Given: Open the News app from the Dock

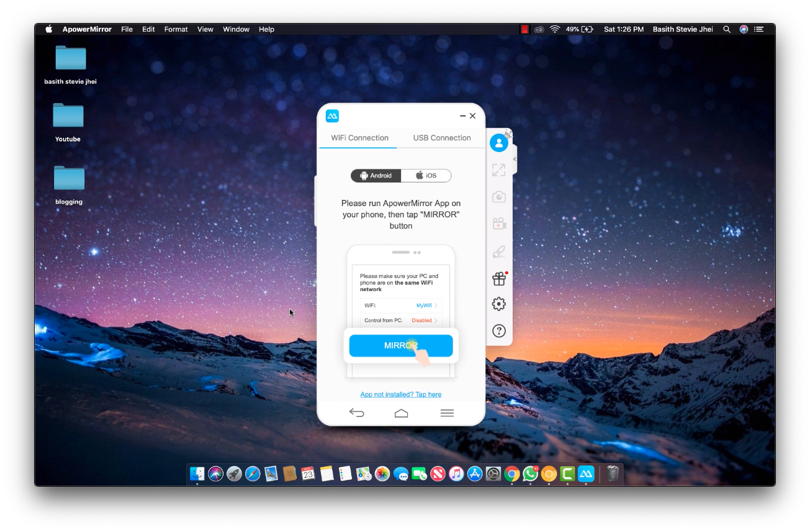Looking at the screenshot, I should pos(438,474).
